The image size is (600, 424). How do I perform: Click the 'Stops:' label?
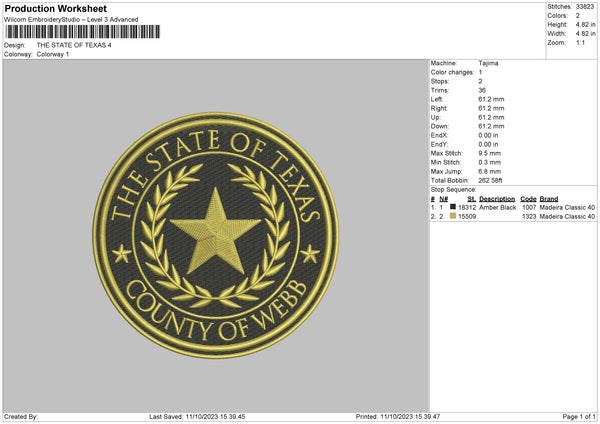[440, 82]
